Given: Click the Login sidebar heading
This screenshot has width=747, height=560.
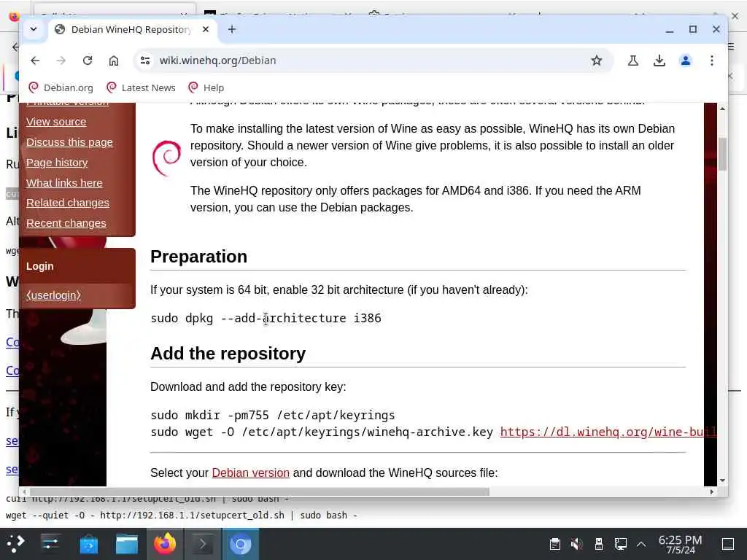Looking at the screenshot, I should point(40,266).
